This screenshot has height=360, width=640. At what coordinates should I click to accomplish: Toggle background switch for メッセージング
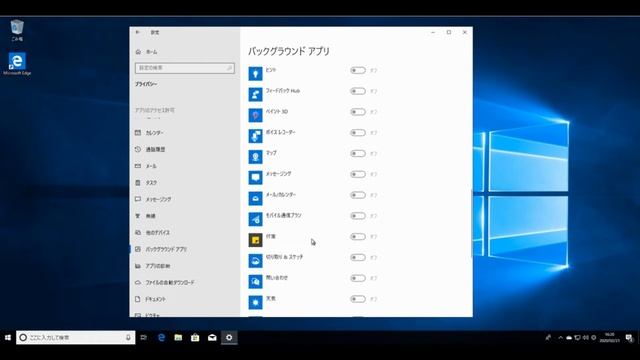click(x=358, y=174)
